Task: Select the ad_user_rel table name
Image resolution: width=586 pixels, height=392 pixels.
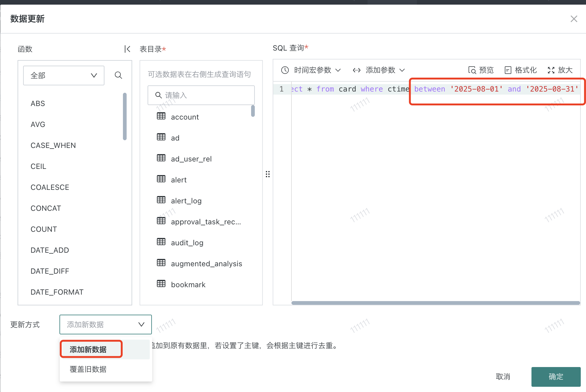Action: (191, 159)
